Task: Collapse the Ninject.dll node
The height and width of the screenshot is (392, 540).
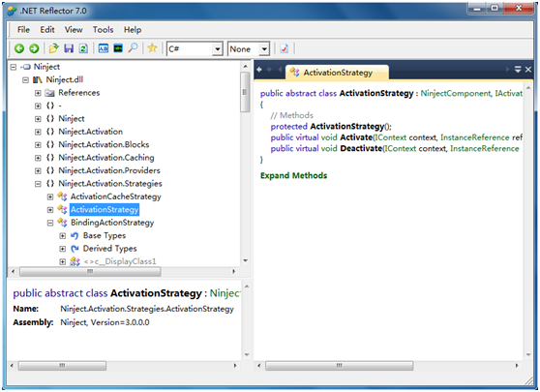Action: tap(25, 80)
